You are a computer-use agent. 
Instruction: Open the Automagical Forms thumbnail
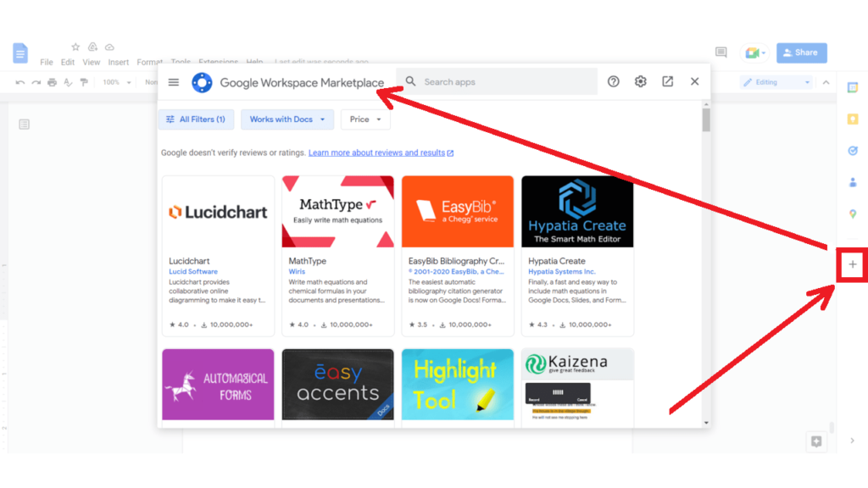tap(218, 385)
